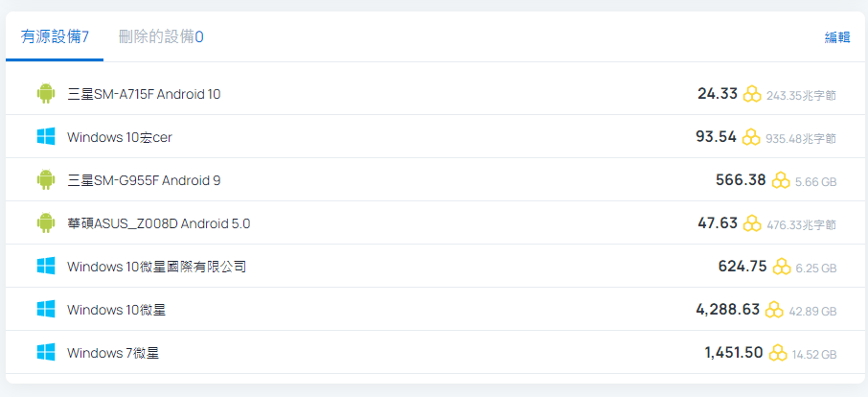Click Android icon for 華碩ASUS_Z008D device

point(46,223)
